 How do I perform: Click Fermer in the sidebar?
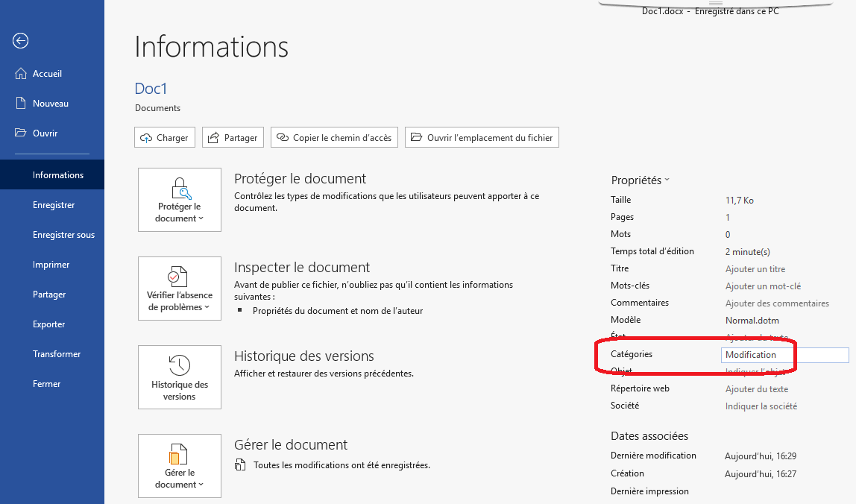(x=46, y=384)
